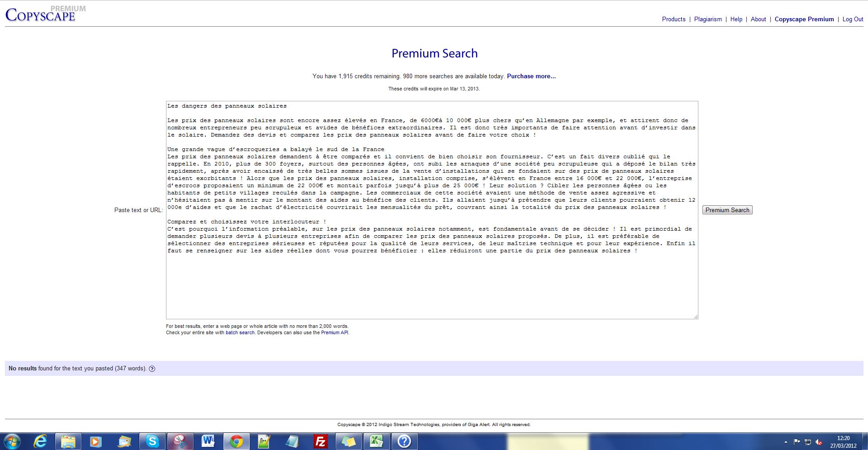Open Internet Explorer from the taskbar
This screenshot has height=450, width=868.
point(40,441)
